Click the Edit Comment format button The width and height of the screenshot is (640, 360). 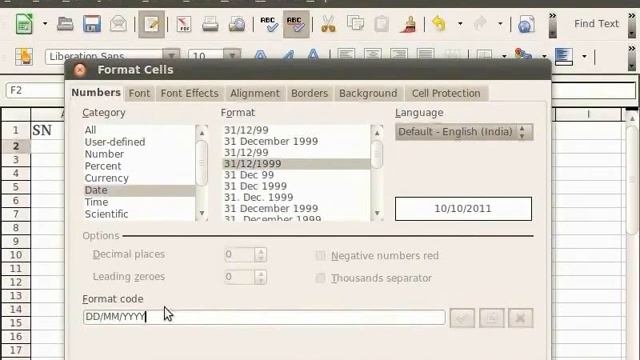tap(491, 318)
